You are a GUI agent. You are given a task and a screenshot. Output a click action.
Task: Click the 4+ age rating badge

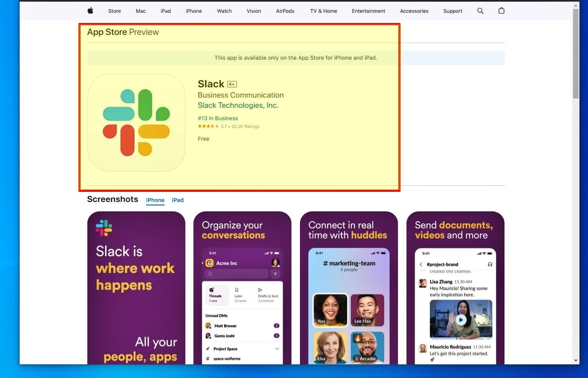pos(232,84)
